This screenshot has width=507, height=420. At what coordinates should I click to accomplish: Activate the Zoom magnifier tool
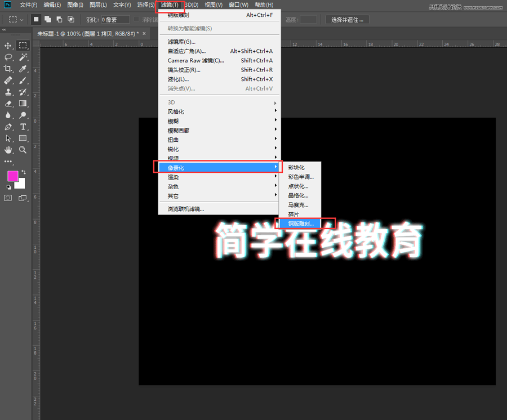tap(23, 150)
